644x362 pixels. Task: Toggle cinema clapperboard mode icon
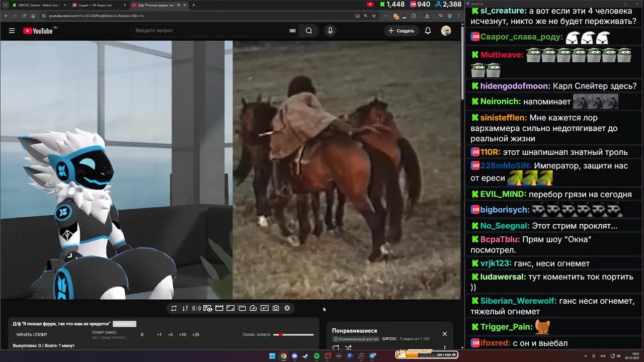[219, 308]
